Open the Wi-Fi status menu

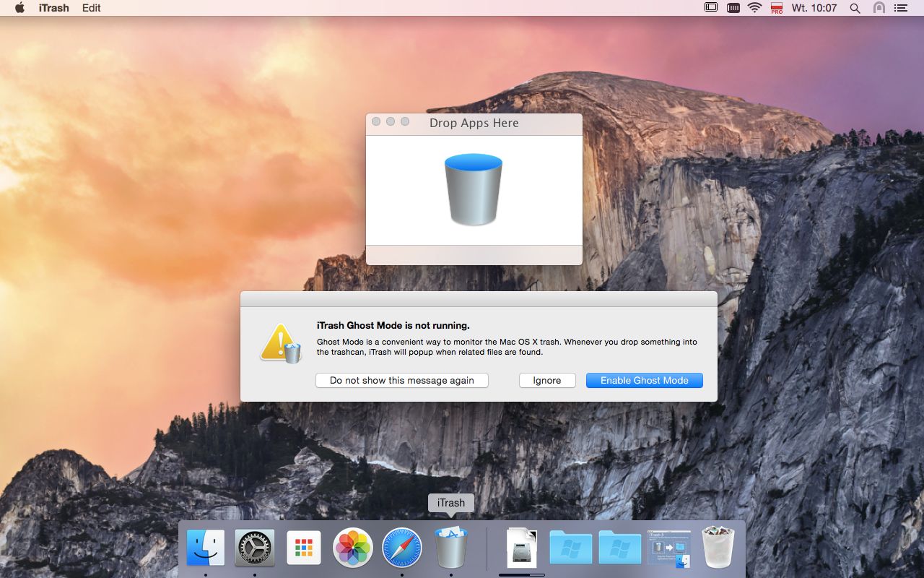[755, 8]
